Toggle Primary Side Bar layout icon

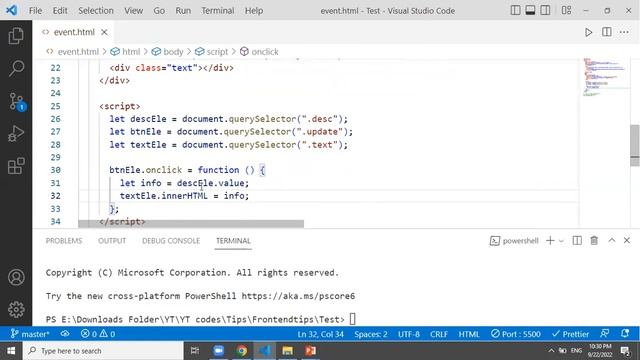(516, 10)
